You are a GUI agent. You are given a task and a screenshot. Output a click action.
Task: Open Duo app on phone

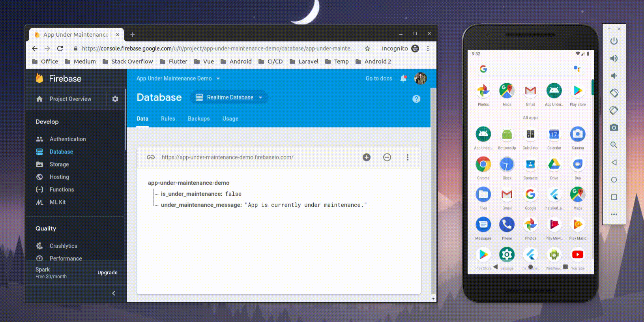pyautogui.click(x=578, y=168)
